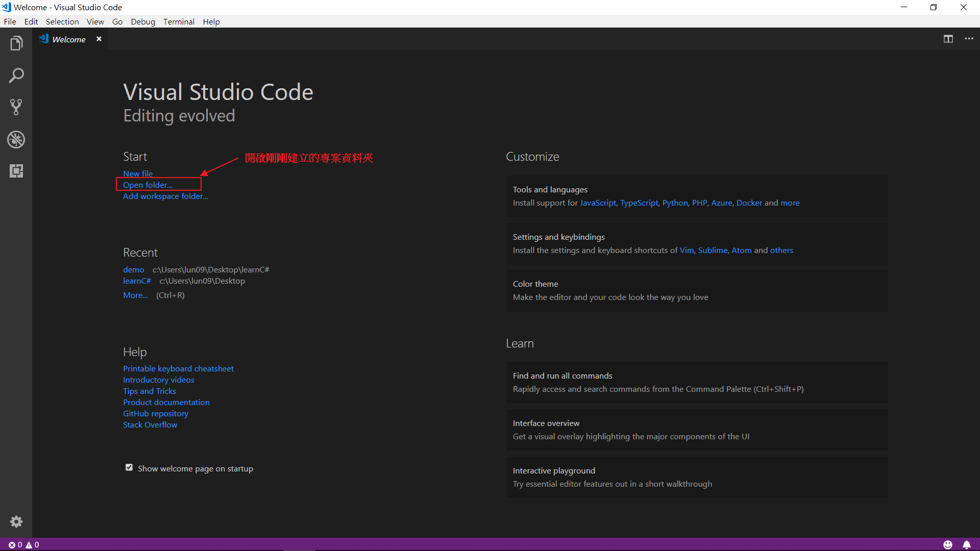Click the Open folder link
Screen dimensions: 980x551
(146, 184)
